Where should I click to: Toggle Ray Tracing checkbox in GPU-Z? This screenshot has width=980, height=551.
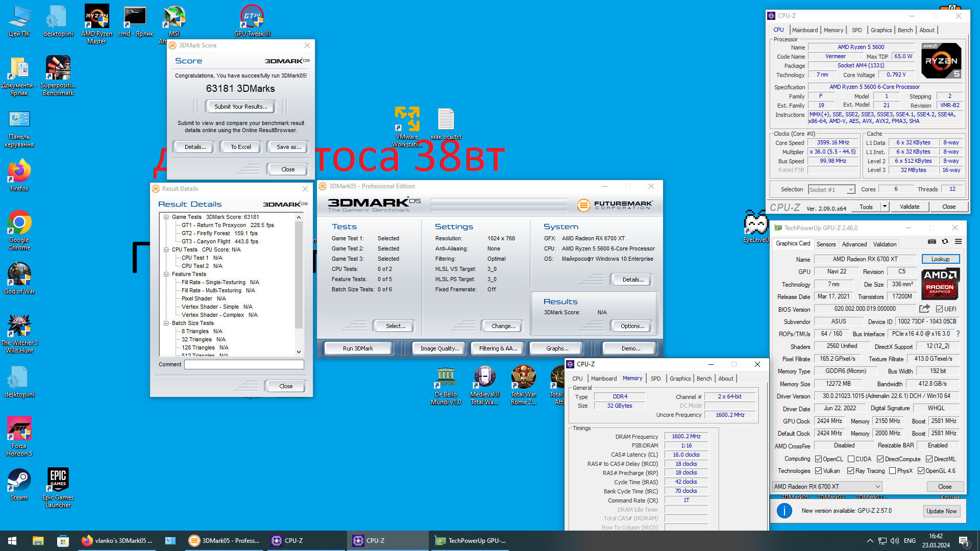(x=850, y=471)
